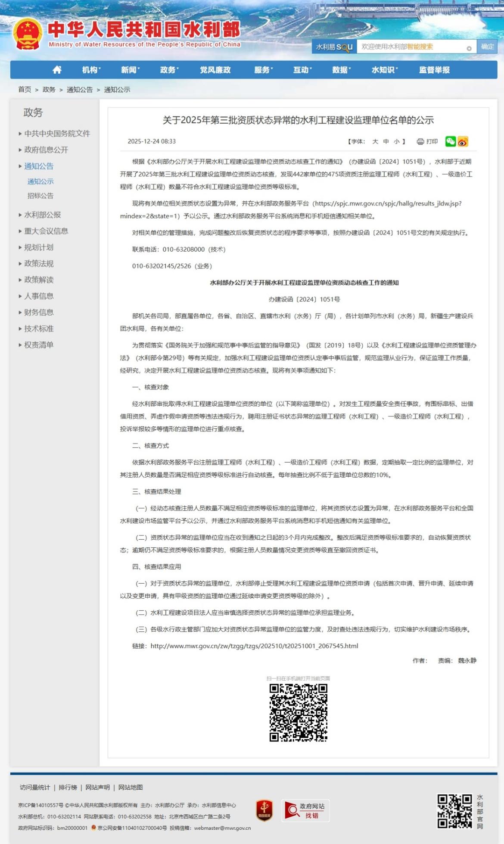Set font size to 中 (medium)
This screenshot has width=504, height=844.
(x=386, y=141)
